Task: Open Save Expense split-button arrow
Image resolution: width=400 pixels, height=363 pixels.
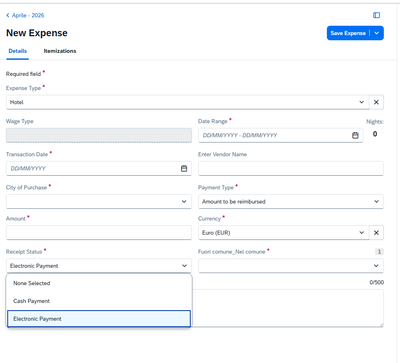Action: (x=377, y=33)
